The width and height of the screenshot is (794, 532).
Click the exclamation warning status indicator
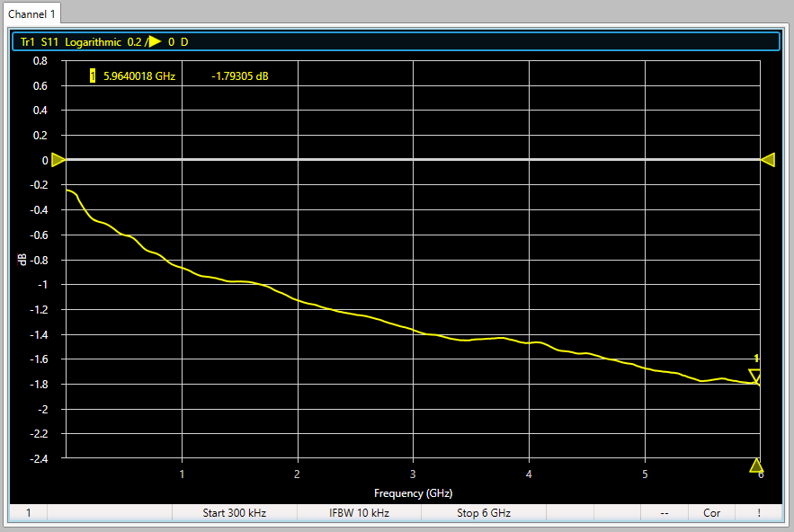(x=759, y=513)
